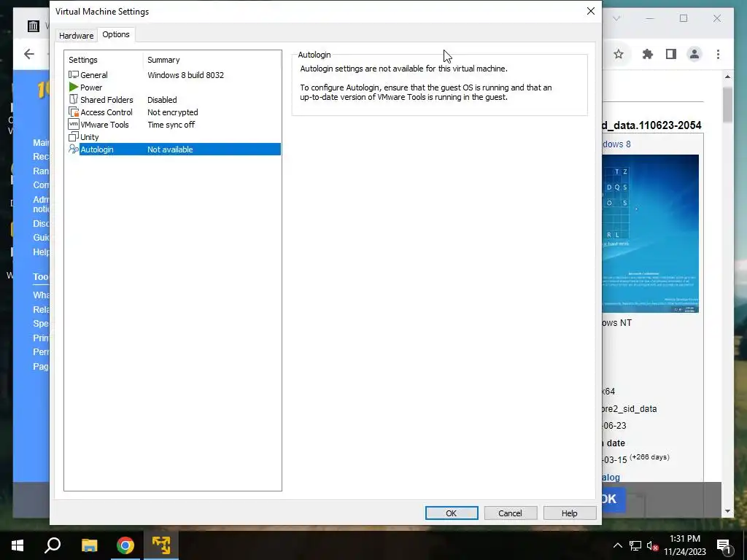Screen dimensions: 747x560
Task: Confirm with the OK button
Action: click(451, 513)
